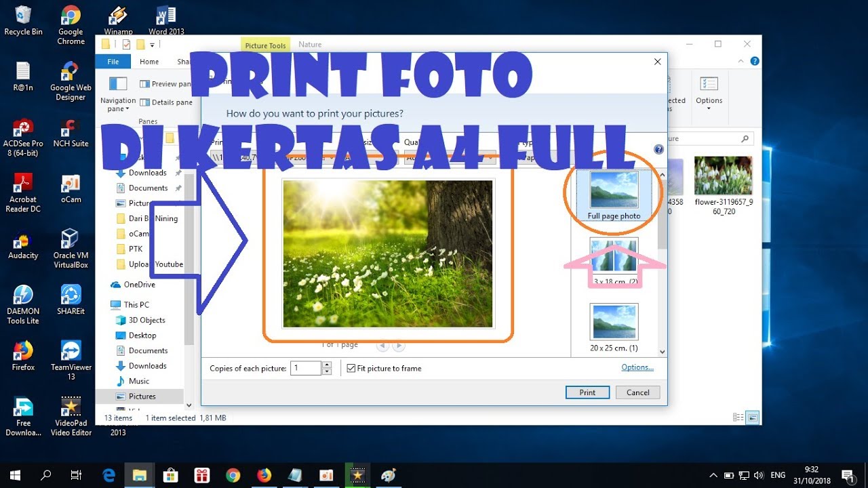Open the TeamViewer 13 desktop icon
Screen dimensions: 868x488
[71, 351]
